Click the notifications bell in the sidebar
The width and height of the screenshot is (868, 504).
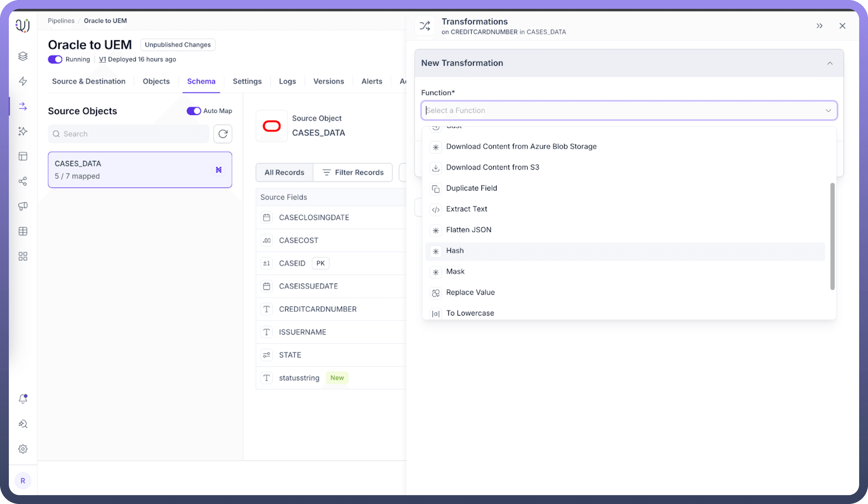[x=23, y=399]
